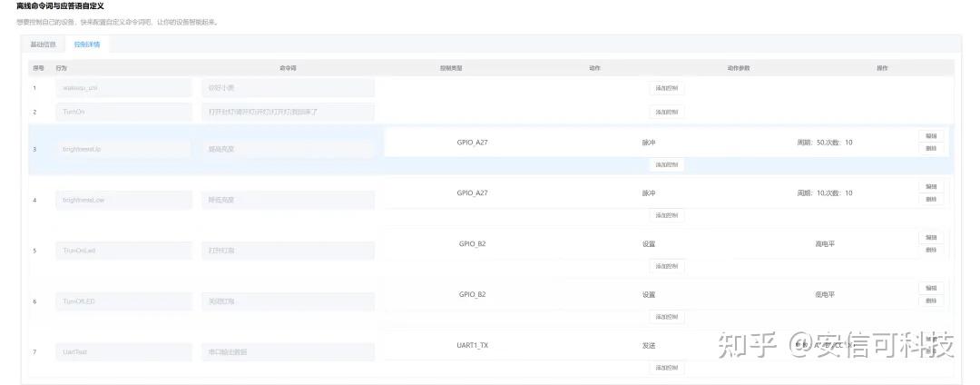Image resolution: width=980 pixels, height=385 pixels.
Task: Add a control under the brightnessLow row
Action: 666,215
